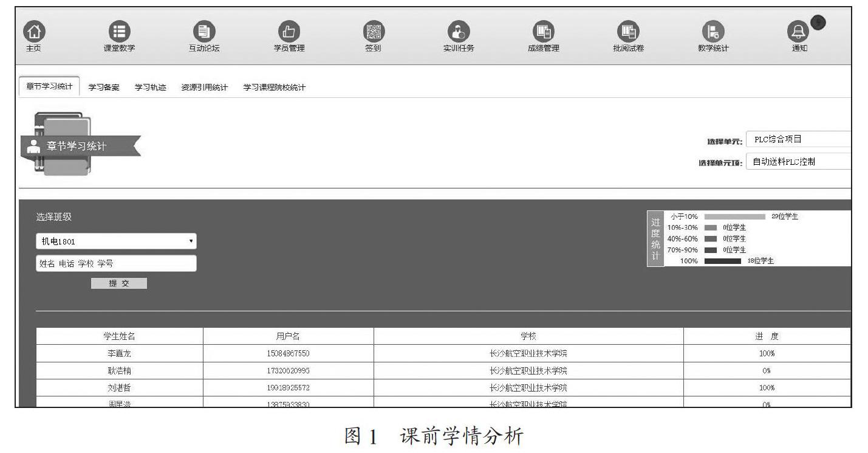868x453 pixels.
Task: Click the 提交 submit button
Action: point(119,283)
